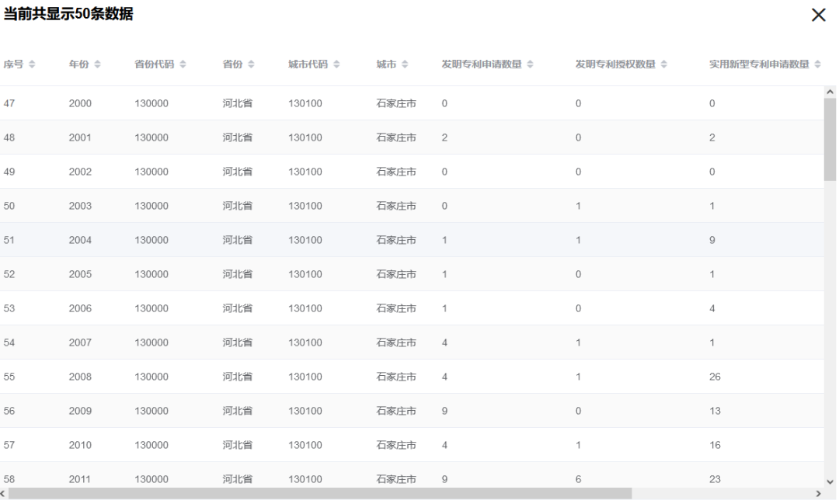
Task: Sort by 实用新型专利申请数量 column icon
Action: pos(817,64)
